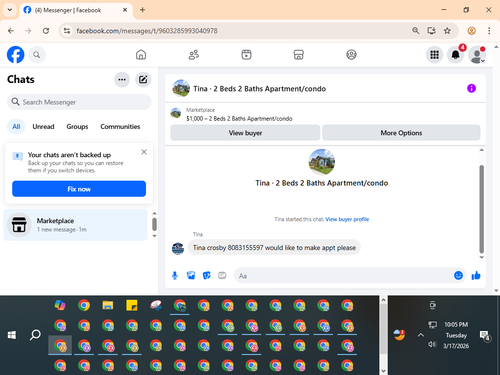Viewport: 500px width, 375px height.
Task: Select the Groups chats filter
Action: point(77,127)
